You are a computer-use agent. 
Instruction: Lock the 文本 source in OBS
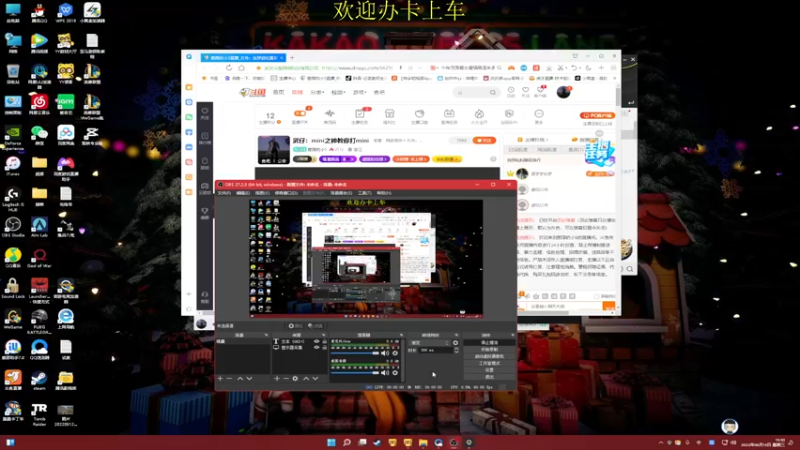pos(324,341)
